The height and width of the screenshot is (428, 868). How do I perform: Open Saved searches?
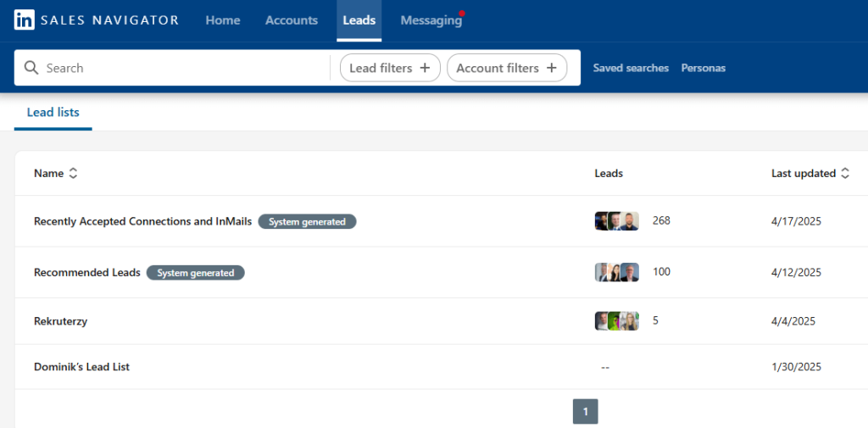coord(631,68)
